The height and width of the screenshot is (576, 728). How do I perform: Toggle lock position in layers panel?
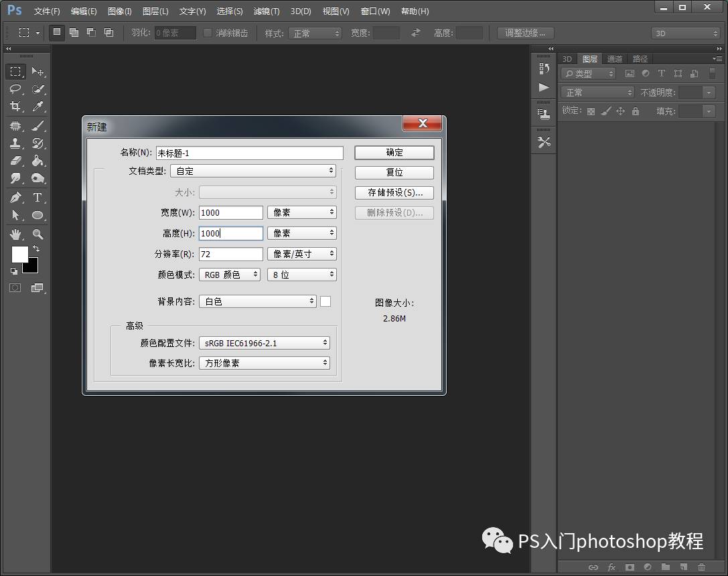click(x=621, y=111)
